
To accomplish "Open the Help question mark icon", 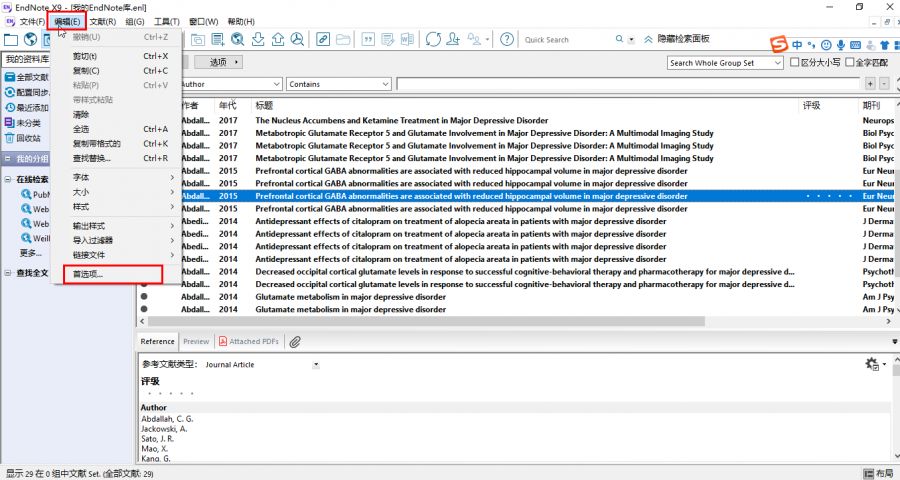I will tap(507, 39).
